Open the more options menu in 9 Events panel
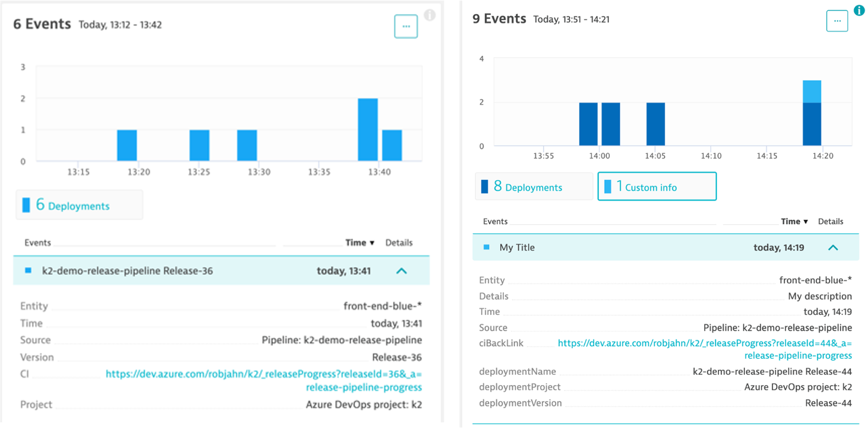Image resolution: width=868 pixels, height=428 pixels. tap(837, 21)
